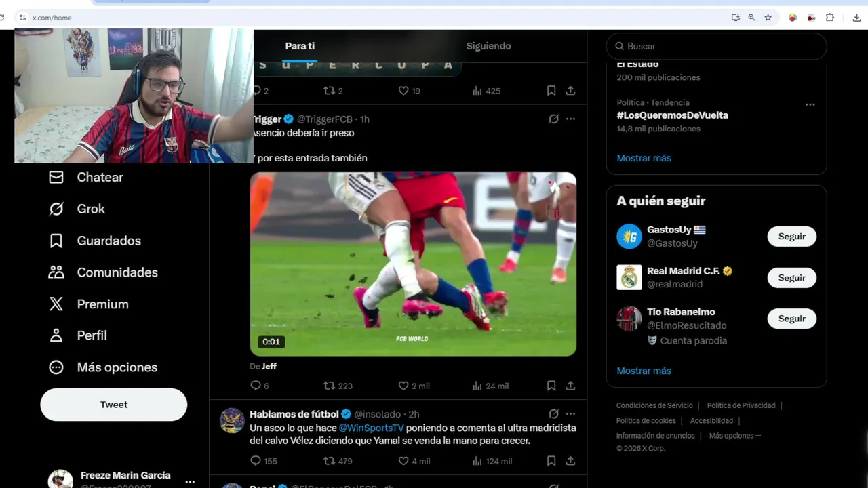Click the Tweet compose button
This screenshot has height=488, width=868.
coord(113,405)
